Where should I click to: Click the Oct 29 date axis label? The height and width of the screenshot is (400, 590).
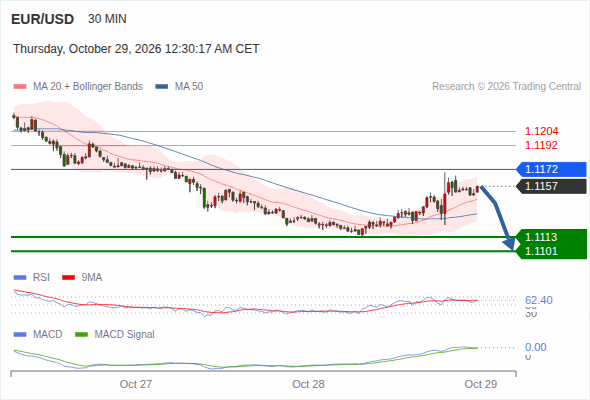tap(481, 384)
